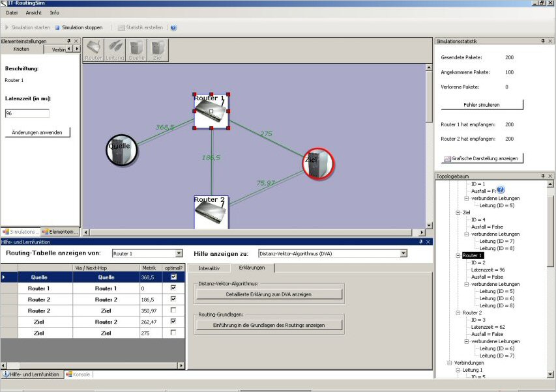Viewport: 556px width, 392px height.
Task: Collapse the Router 2 tree node
Action: pos(457,313)
